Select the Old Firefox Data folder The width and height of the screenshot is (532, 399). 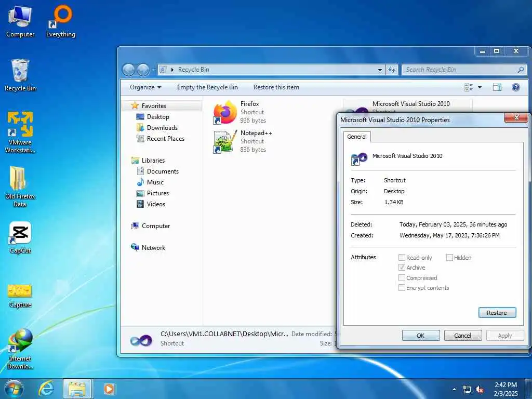[x=20, y=187]
